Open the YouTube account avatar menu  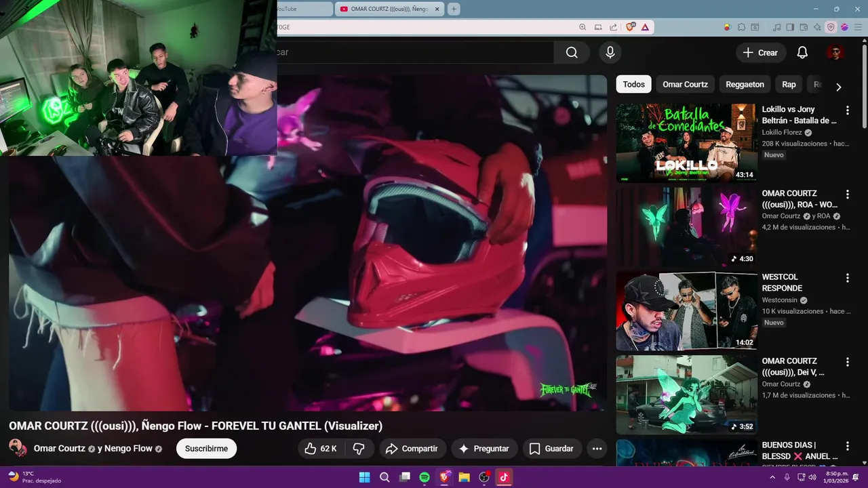coord(835,53)
